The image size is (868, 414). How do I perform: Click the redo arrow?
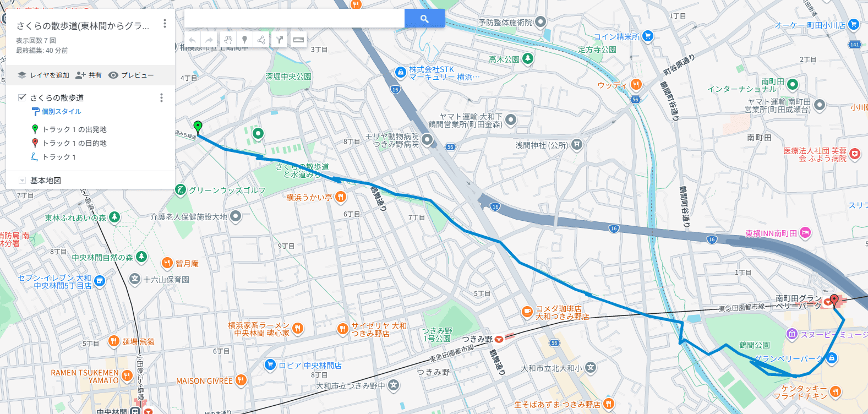(x=209, y=40)
